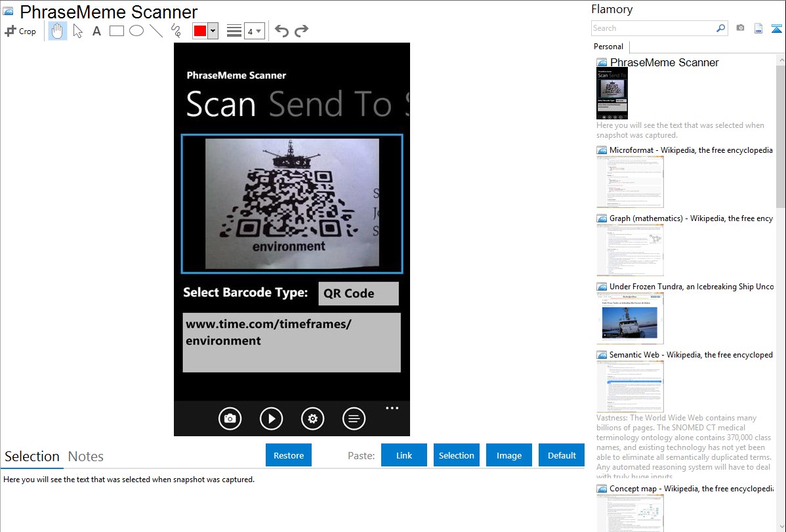Click the three dots in phone app bar

392,408
